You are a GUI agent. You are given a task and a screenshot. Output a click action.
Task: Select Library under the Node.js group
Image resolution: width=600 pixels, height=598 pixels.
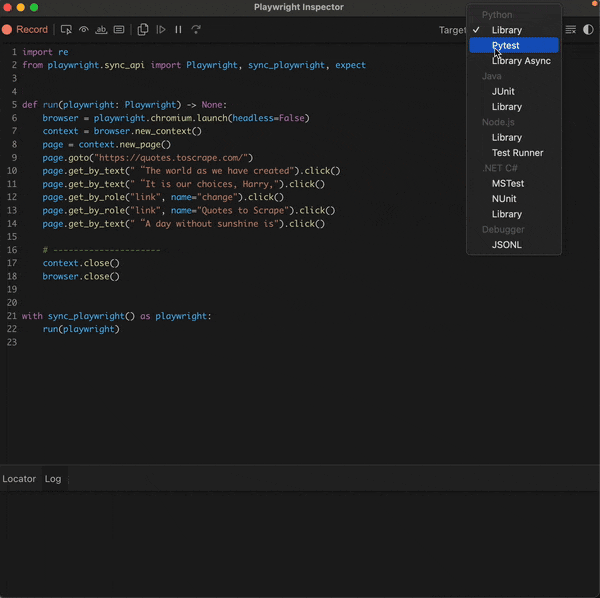tap(514, 137)
